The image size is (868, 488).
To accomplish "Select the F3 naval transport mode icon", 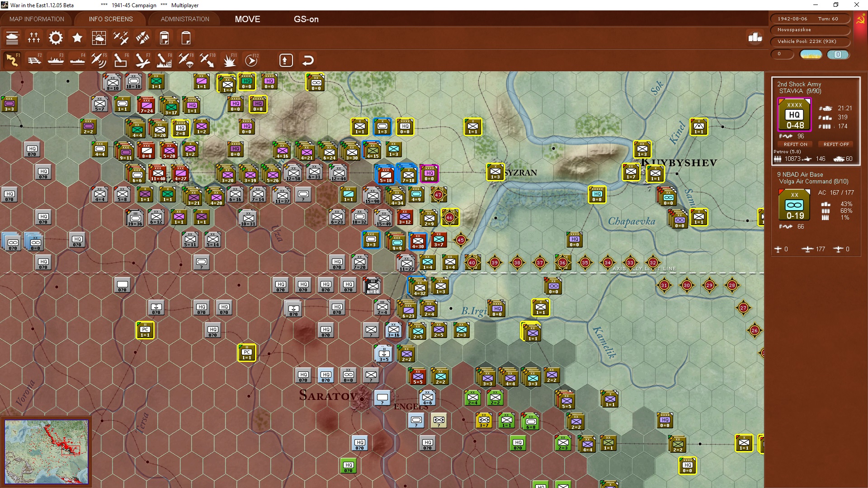I will tap(56, 60).
